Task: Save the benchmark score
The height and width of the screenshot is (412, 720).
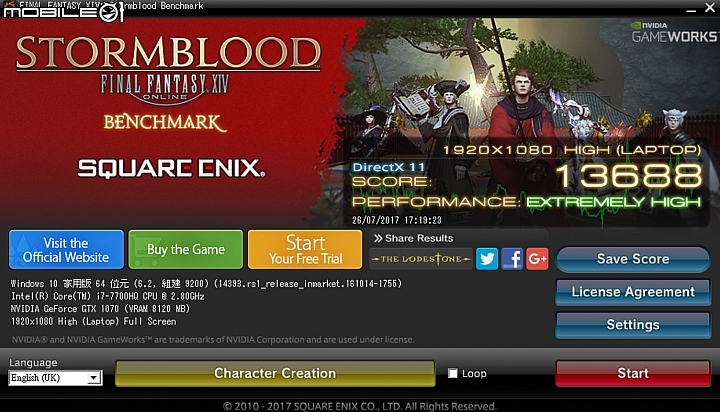Action: pos(633,259)
